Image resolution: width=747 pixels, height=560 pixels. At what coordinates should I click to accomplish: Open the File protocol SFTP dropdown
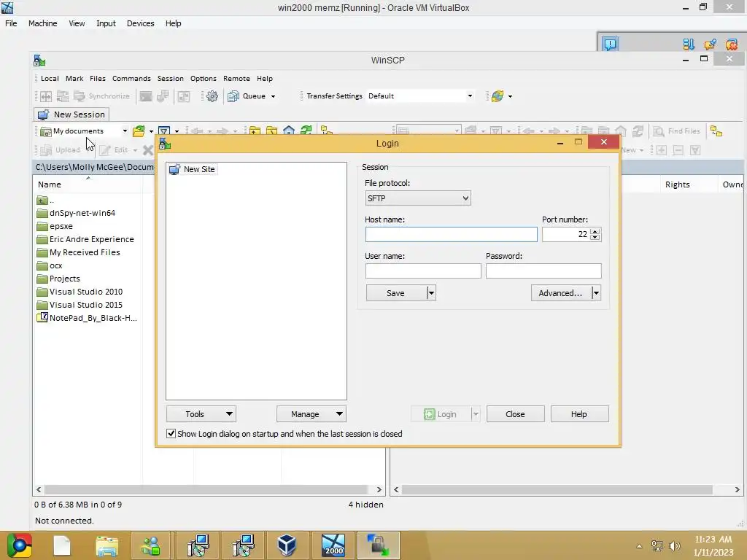coord(418,198)
